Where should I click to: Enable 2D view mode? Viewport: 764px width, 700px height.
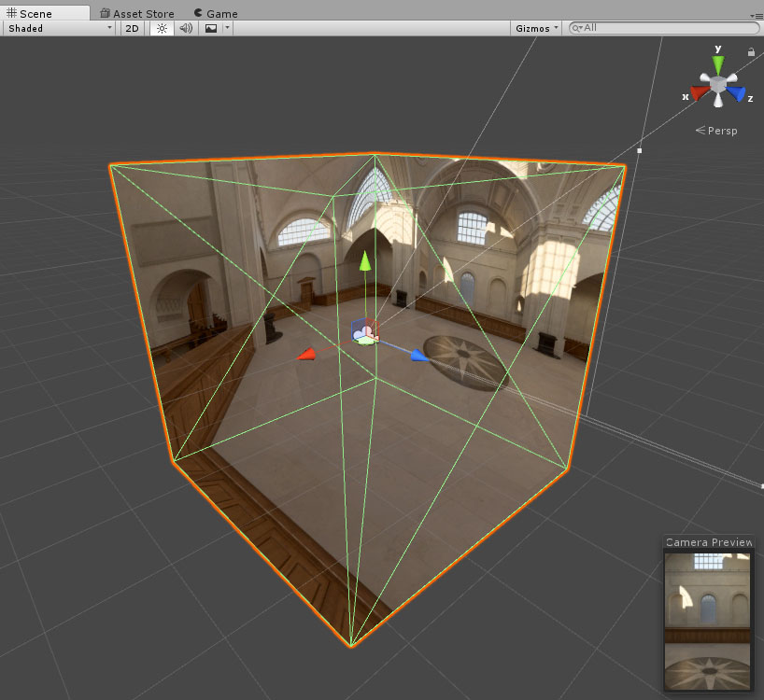133,28
